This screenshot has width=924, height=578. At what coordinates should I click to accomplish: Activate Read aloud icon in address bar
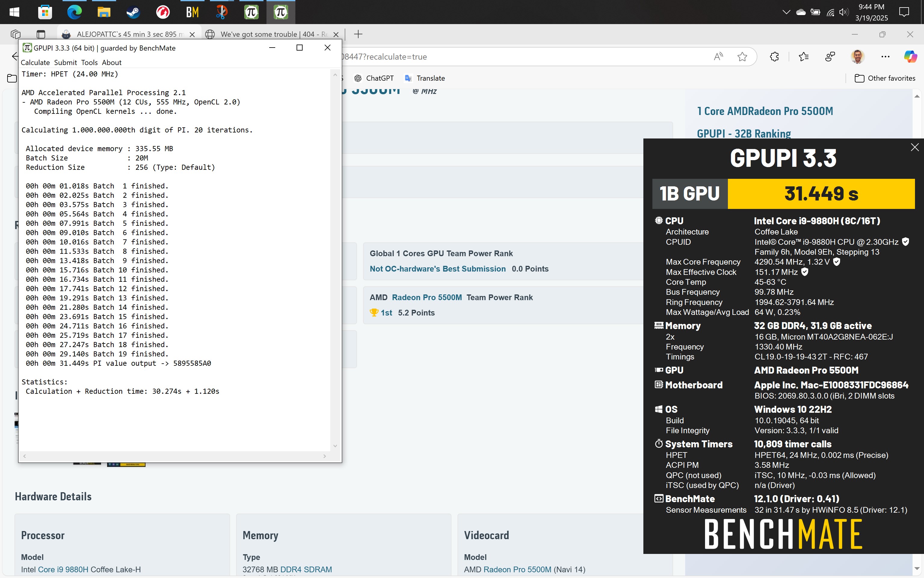pos(718,57)
